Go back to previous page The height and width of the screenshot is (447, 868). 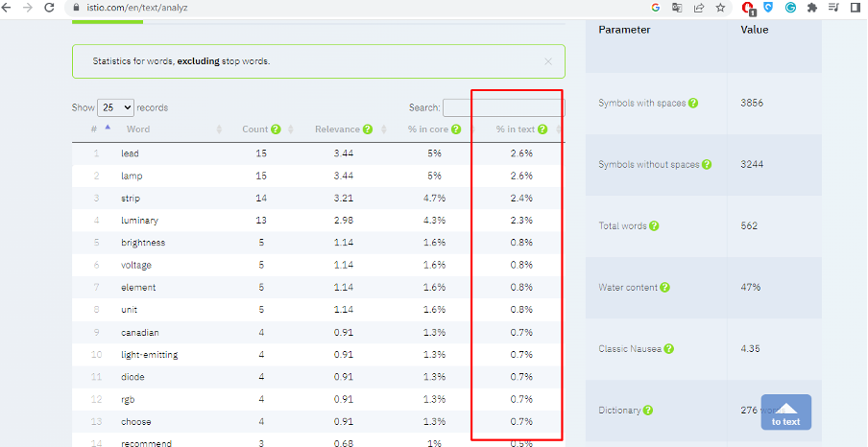[x=9, y=8]
